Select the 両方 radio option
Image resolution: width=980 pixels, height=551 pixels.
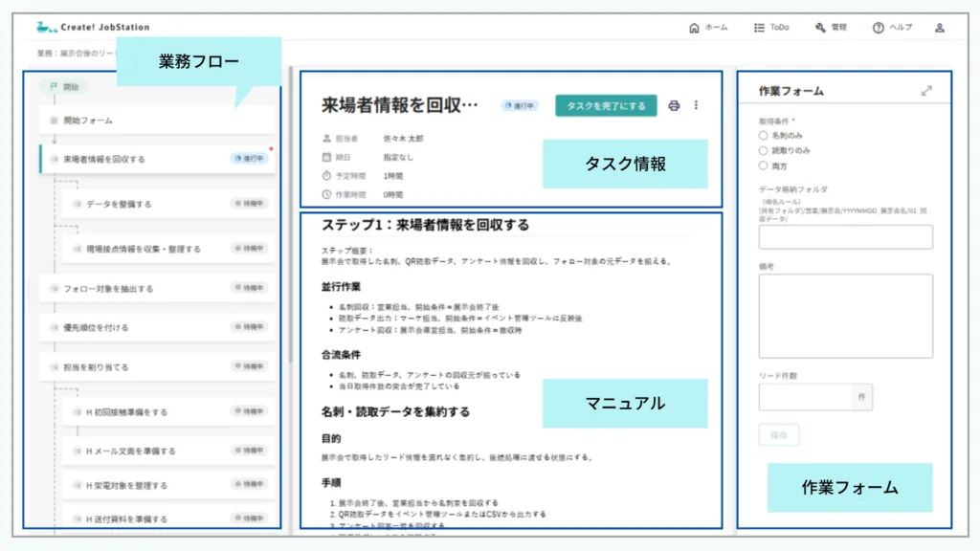(763, 165)
